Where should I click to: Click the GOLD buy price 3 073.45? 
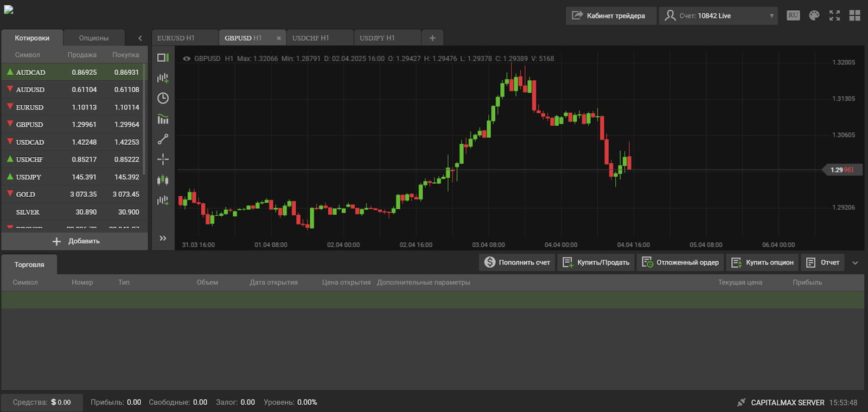pyautogui.click(x=126, y=194)
